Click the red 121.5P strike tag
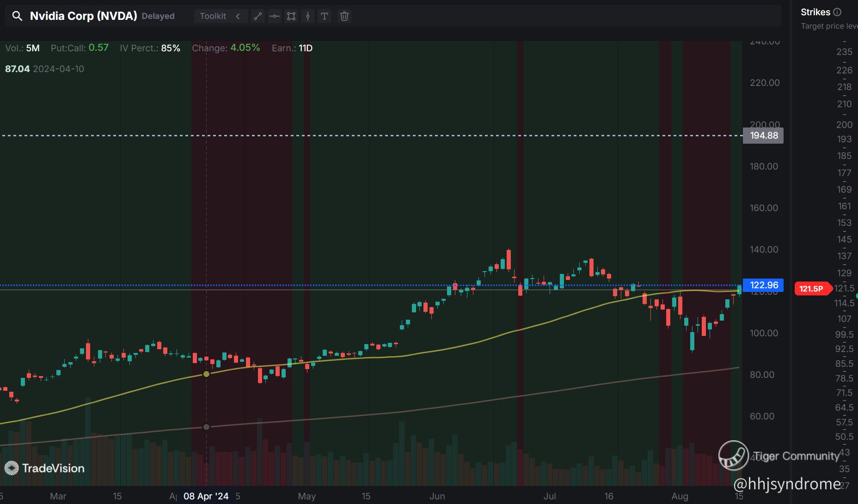Screen dimensions: 858x504 click(813, 289)
